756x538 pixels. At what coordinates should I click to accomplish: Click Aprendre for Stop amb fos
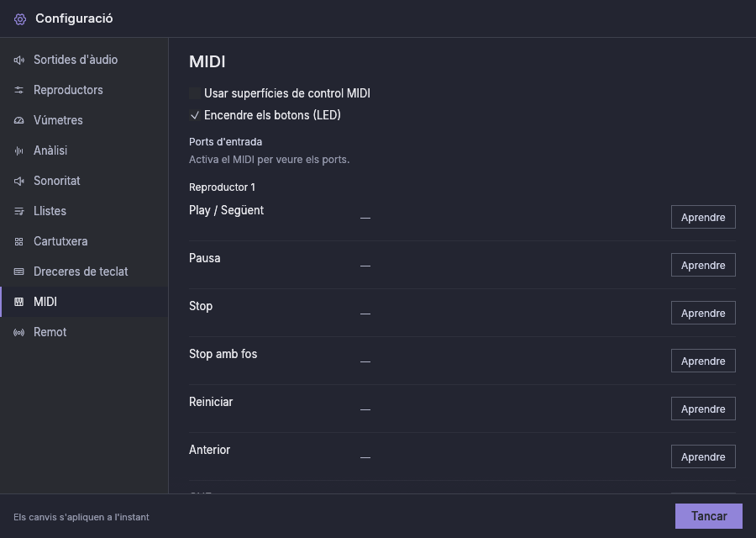703,361
